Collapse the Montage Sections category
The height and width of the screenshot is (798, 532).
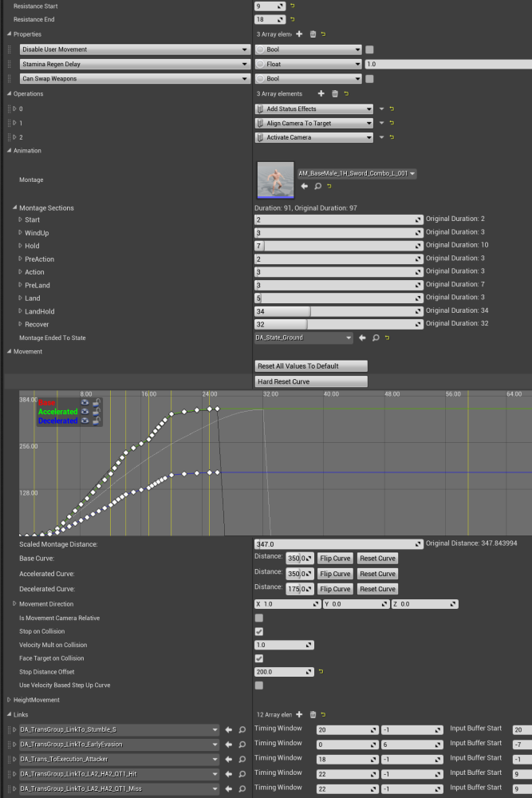(x=15, y=208)
